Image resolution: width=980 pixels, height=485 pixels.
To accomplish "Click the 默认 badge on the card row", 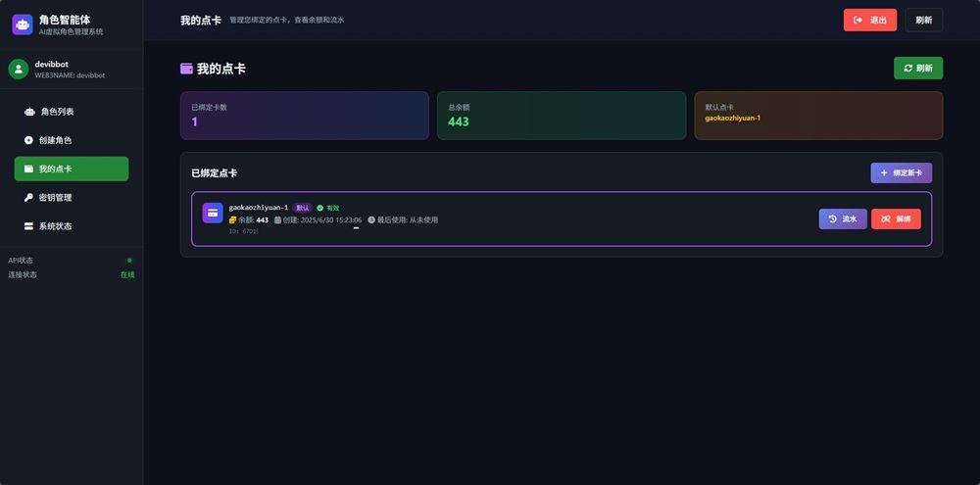I will (x=302, y=208).
